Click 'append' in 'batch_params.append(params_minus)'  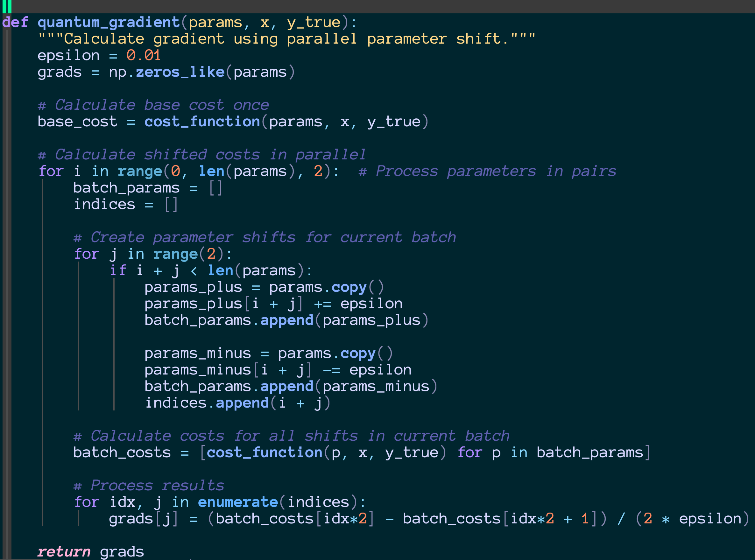click(x=286, y=387)
